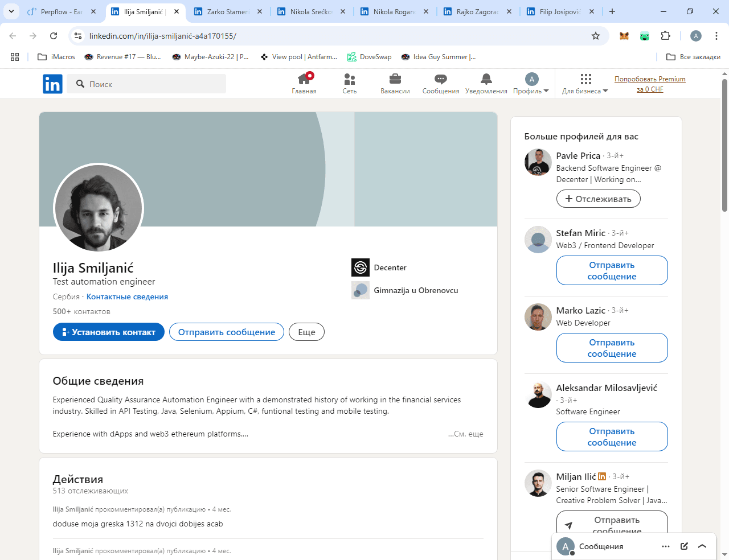Open tab search dropdown arrow
This screenshot has height=560, width=729.
tap(11, 11)
